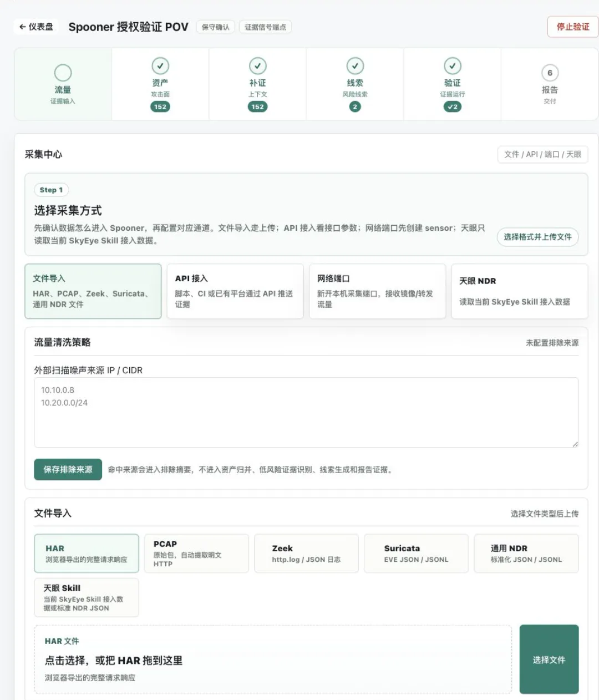Click the 补证 step checkmark icon
This screenshot has height=700, width=599.
coord(257,66)
